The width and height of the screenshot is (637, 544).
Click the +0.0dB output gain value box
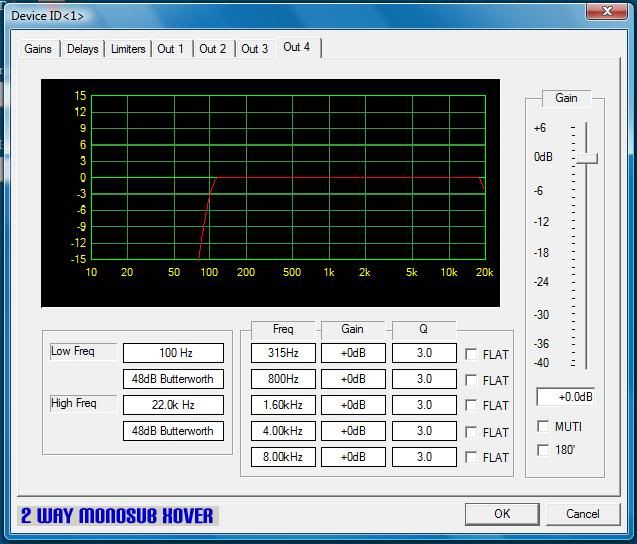point(566,397)
